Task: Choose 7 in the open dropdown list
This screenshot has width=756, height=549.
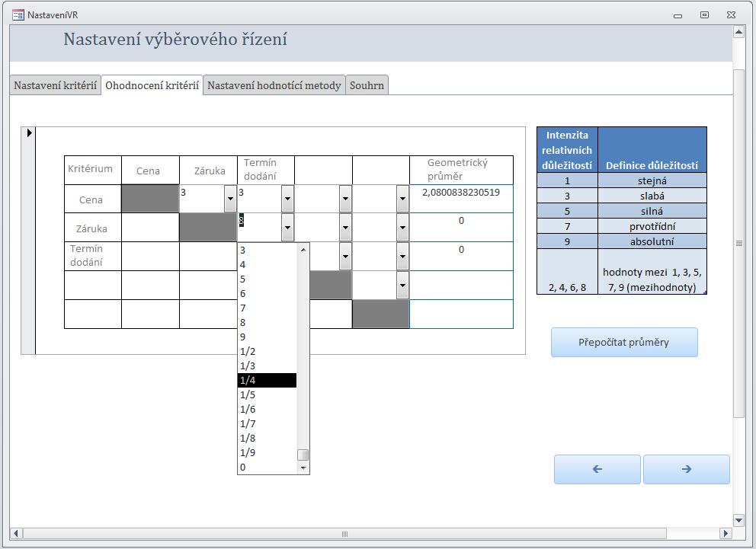Action: tap(267, 308)
